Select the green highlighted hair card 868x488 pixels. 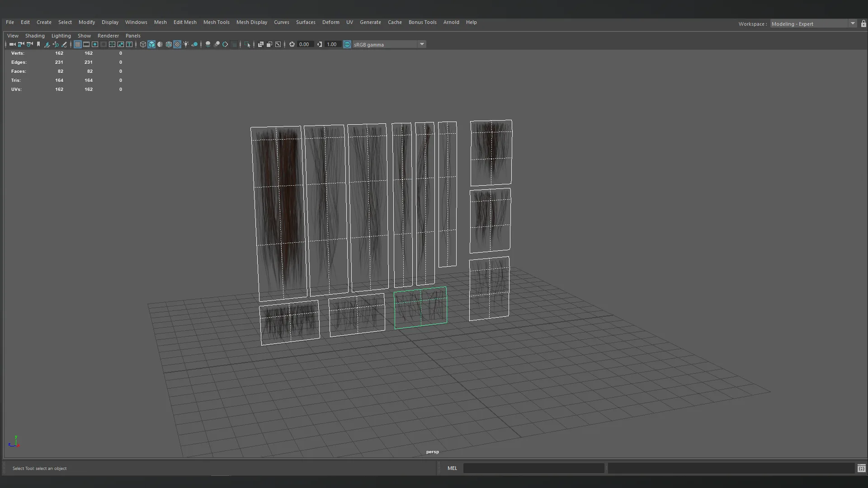(x=420, y=308)
